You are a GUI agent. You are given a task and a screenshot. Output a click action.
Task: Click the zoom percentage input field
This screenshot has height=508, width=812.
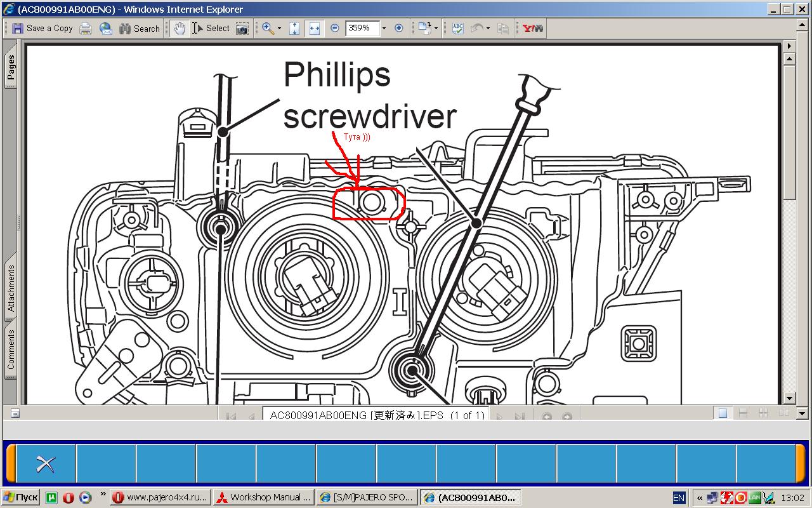tap(362, 28)
